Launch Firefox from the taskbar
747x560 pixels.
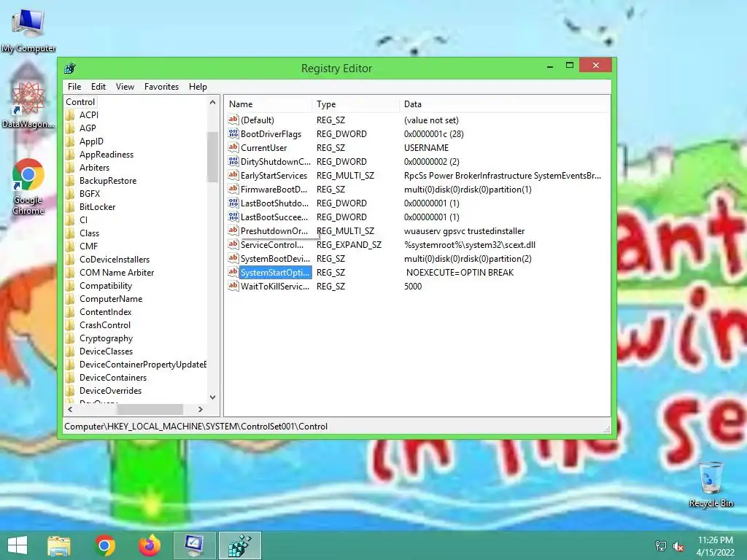(x=149, y=545)
